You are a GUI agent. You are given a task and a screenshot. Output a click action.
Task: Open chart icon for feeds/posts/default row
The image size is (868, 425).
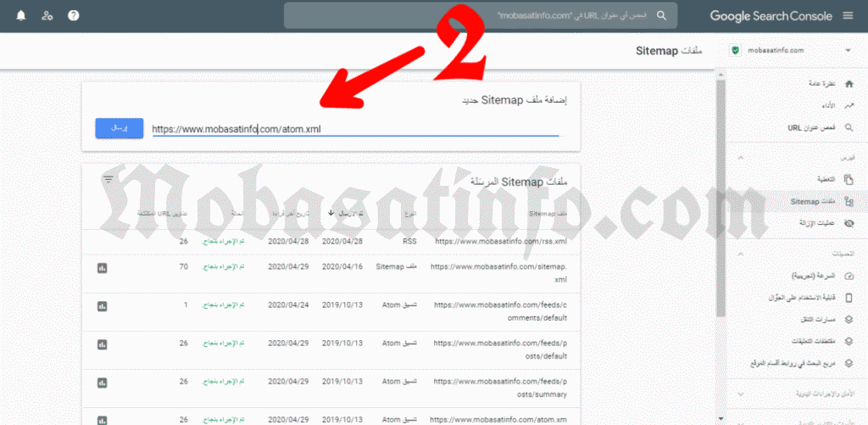pyautogui.click(x=102, y=344)
